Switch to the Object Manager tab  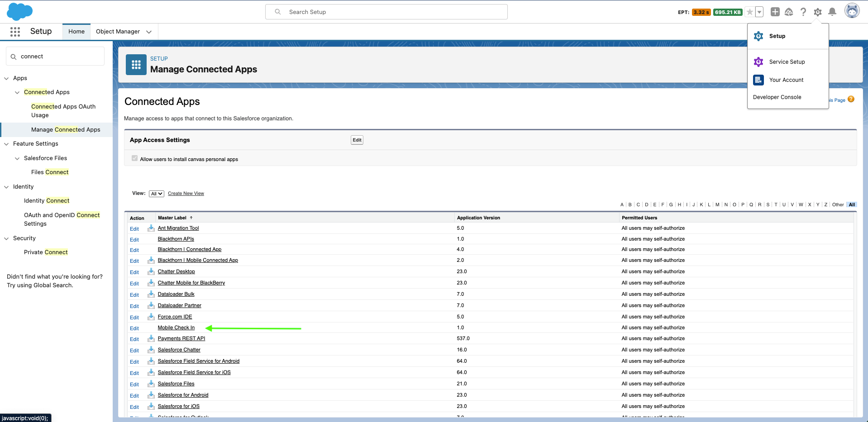coord(118,32)
